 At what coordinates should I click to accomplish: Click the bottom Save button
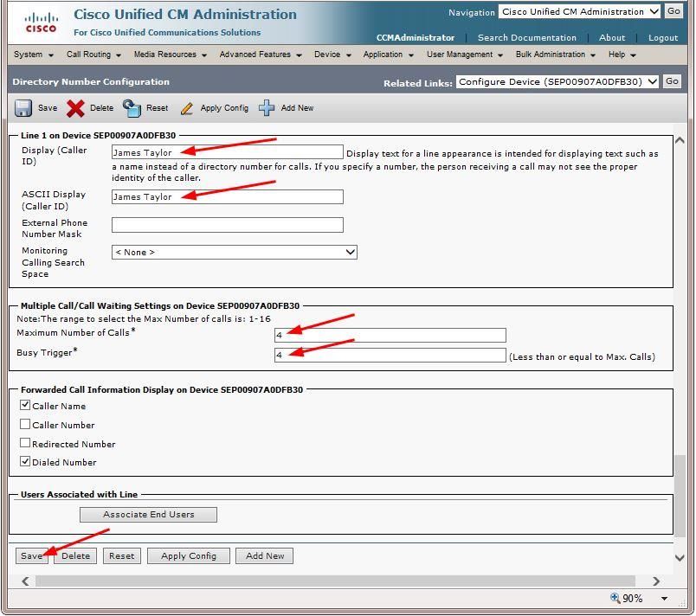coord(31,555)
